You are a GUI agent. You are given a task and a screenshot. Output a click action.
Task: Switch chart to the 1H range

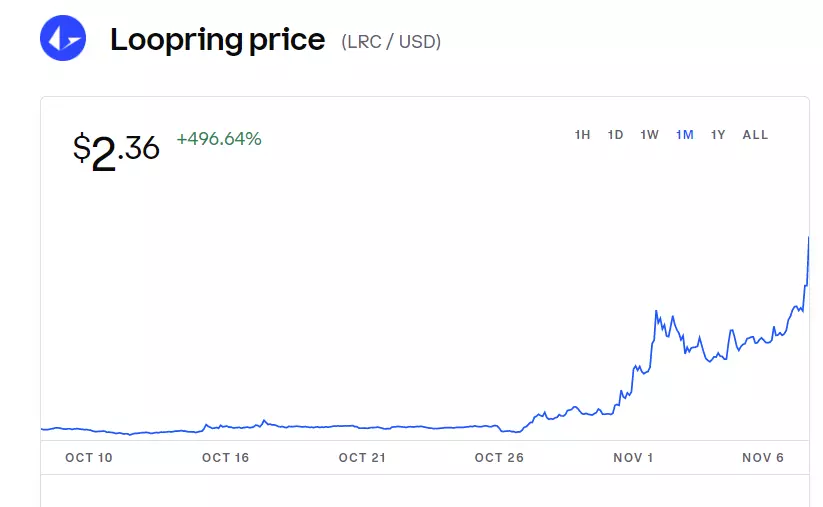click(583, 135)
